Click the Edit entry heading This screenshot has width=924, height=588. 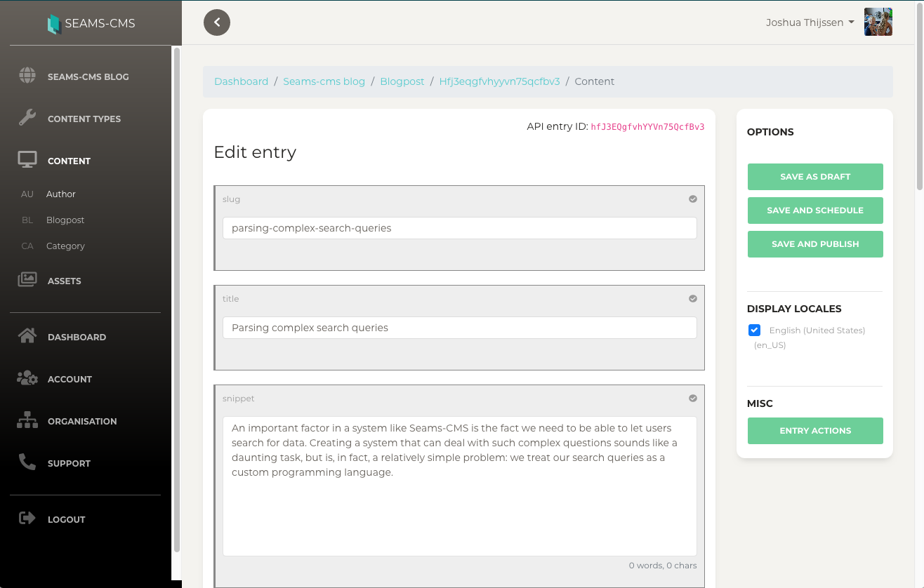click(x=255, y=152)
